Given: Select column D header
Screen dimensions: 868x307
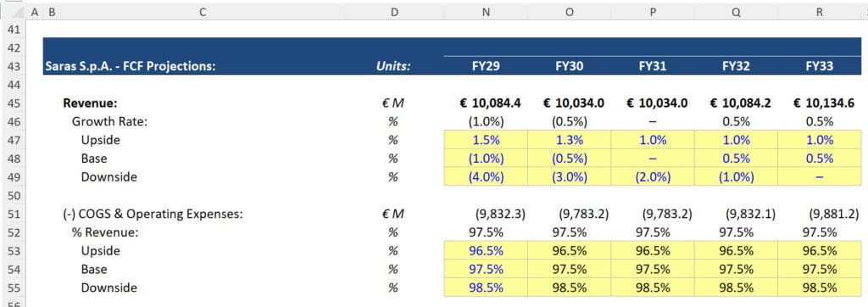Looking at the screenshot, I should 394,12.
